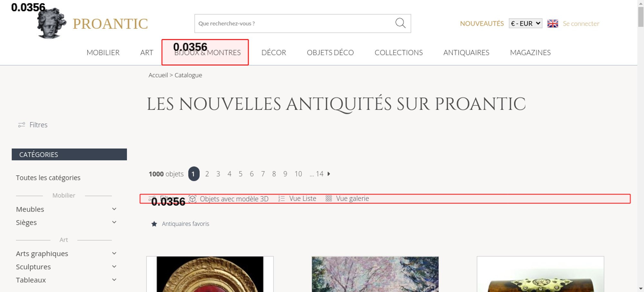The width and height of the screenshot is (644, 292).
Task: Click the snowy landscape painting thumbnail
Action: pos(375,274)
